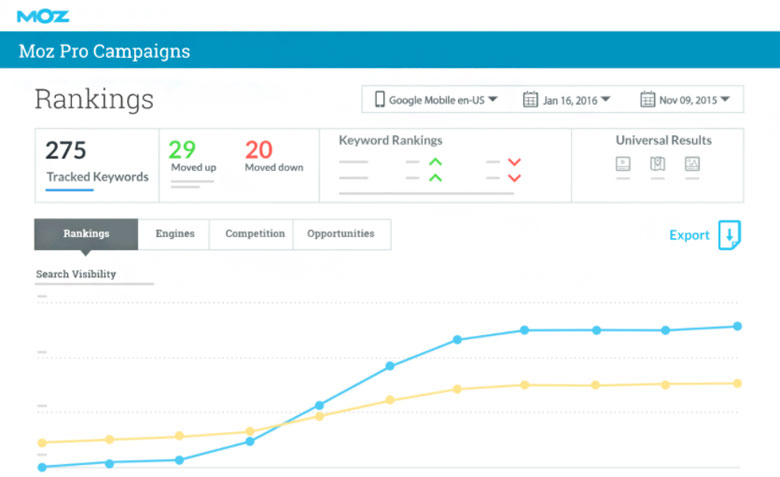
Task: Click the last blue data point on chart
Action: point(738,326)
